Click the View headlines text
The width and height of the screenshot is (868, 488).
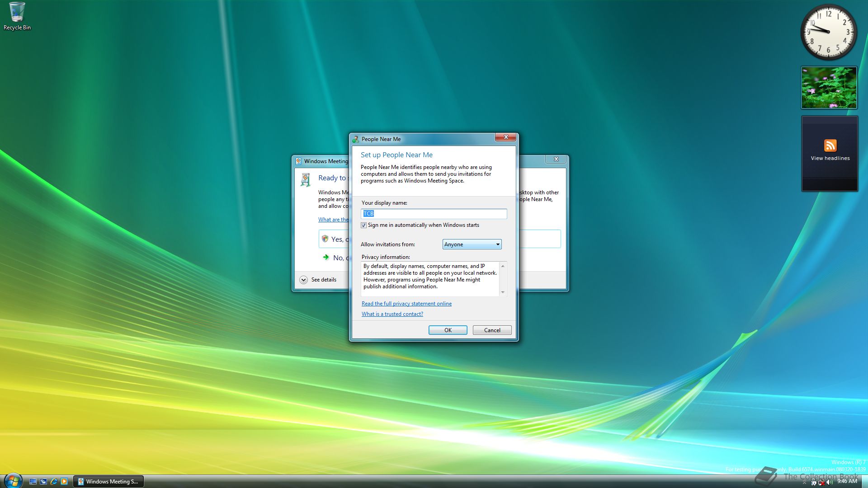pos(830,158)
